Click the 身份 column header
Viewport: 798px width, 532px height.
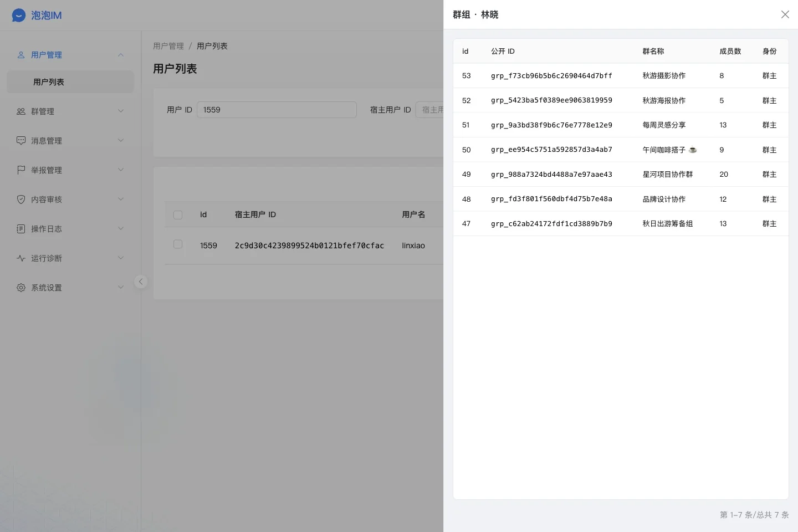pyautogui.click(x=770, y=51)
